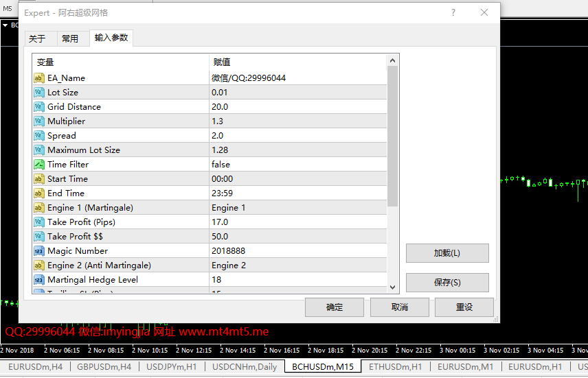This screenshot has width=588, height=378.
Task: Switch to EURUSDm,M1 chart tab
Action: pyautogui.click(x=465, y=367)
